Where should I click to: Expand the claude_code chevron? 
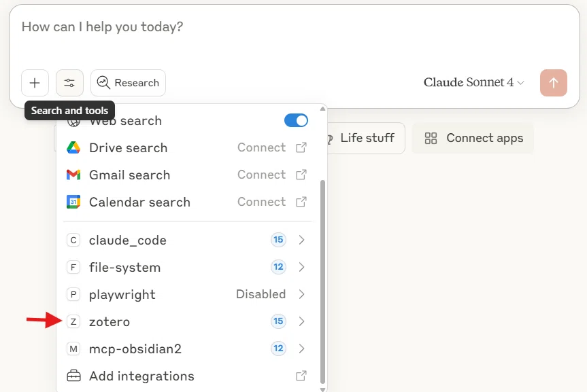point(302,240)
